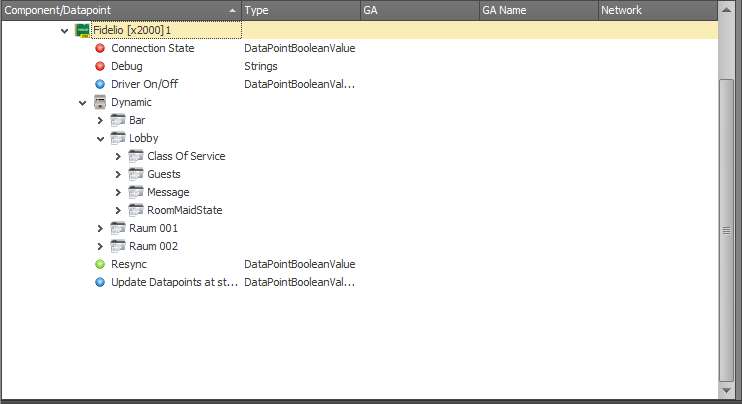
Task: Click Resync's DataPointBooleanValue type cell
Action: click(300, 264)
